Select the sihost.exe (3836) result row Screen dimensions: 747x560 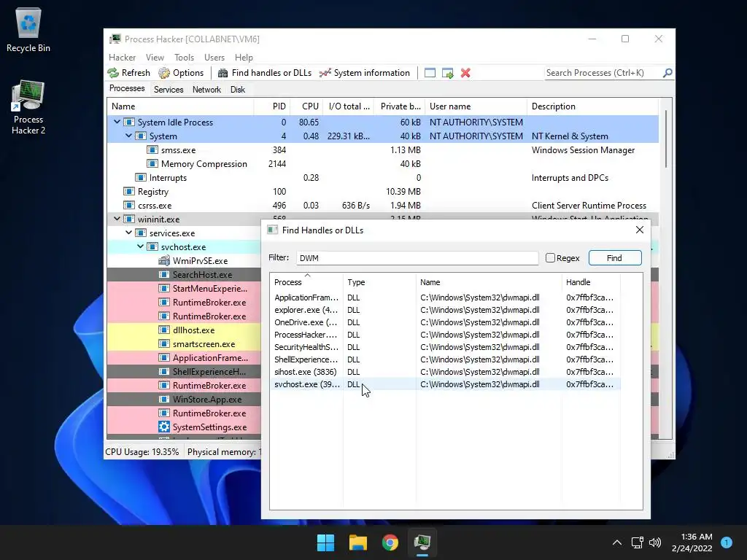coord(445,371)
